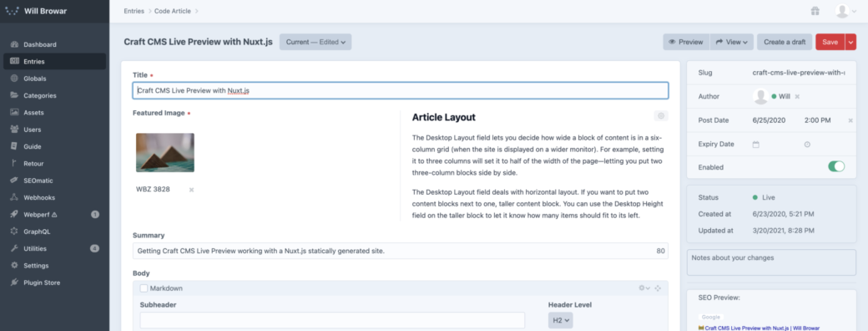Click the Webperf rocket icon

(x=14, y=215)
